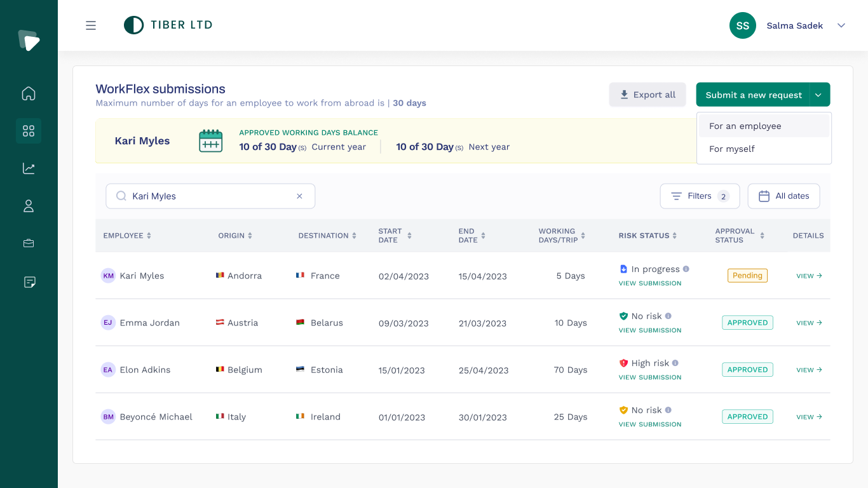Screen dimensions: 868x488
Task: Open the Home section in sidebar
Action: coord(29,93)
